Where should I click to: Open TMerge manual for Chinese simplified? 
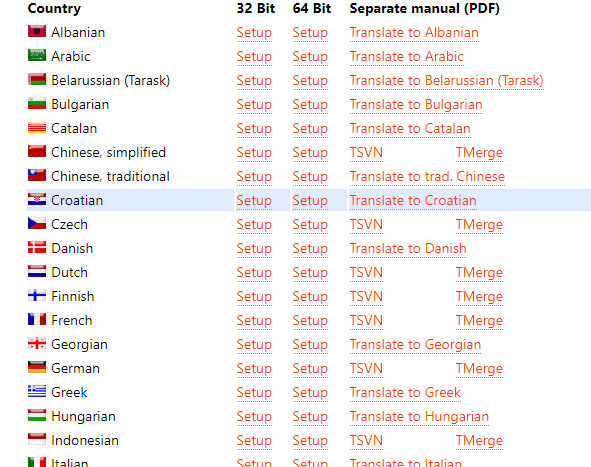(479, 153)
